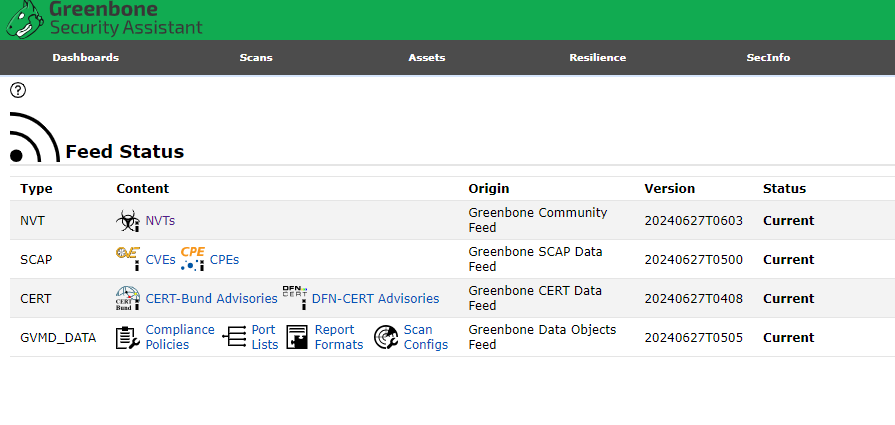This screenshot has height=425, width=895.
Task: Open the Resilience menu
Action: click(597, 57)
